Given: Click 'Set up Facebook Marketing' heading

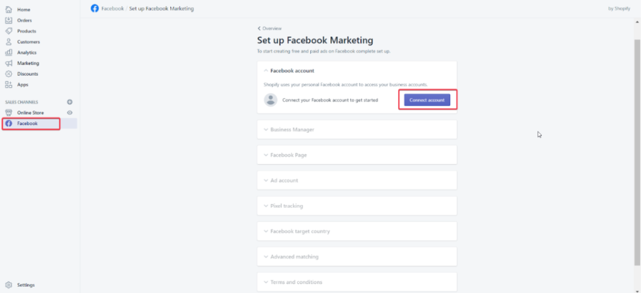Looking at the screenshot, I should coord(315,40).
